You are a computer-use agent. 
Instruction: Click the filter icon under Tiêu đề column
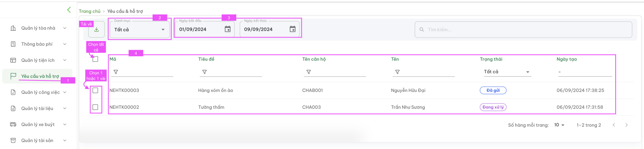[x=205, y=72]
